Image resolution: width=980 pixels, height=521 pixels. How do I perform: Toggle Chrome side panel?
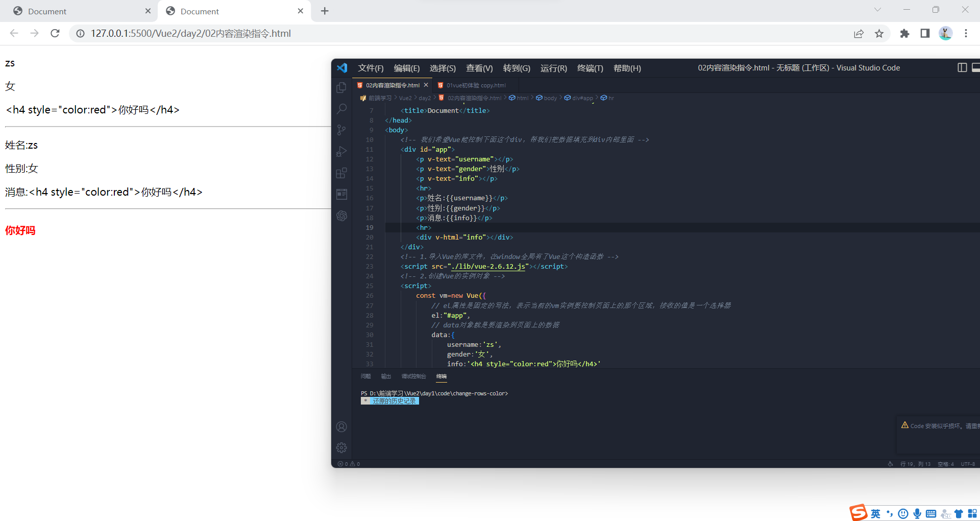(x=925, y=33)
